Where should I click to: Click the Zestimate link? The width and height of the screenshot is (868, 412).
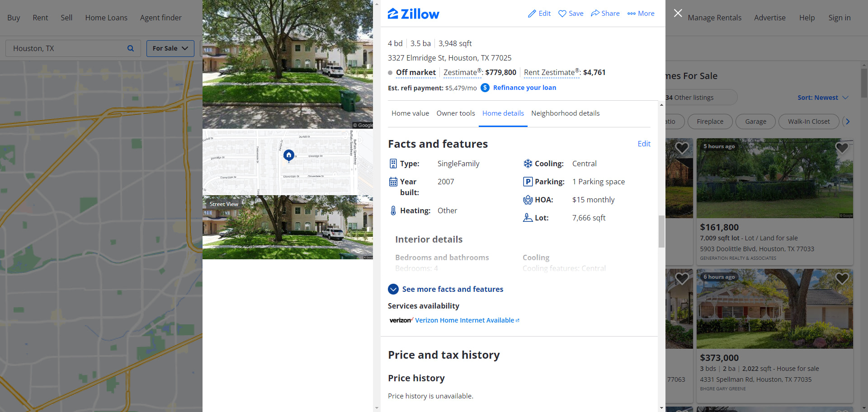462,72
